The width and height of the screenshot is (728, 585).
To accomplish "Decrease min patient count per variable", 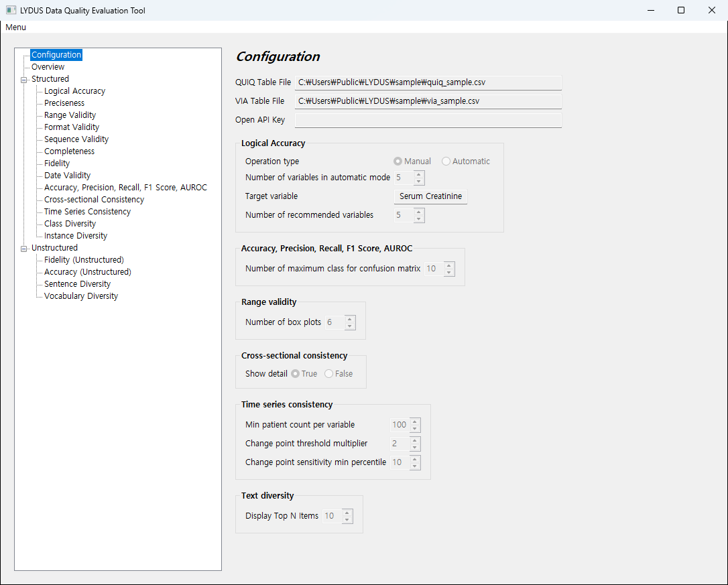I will click(415, 429).
